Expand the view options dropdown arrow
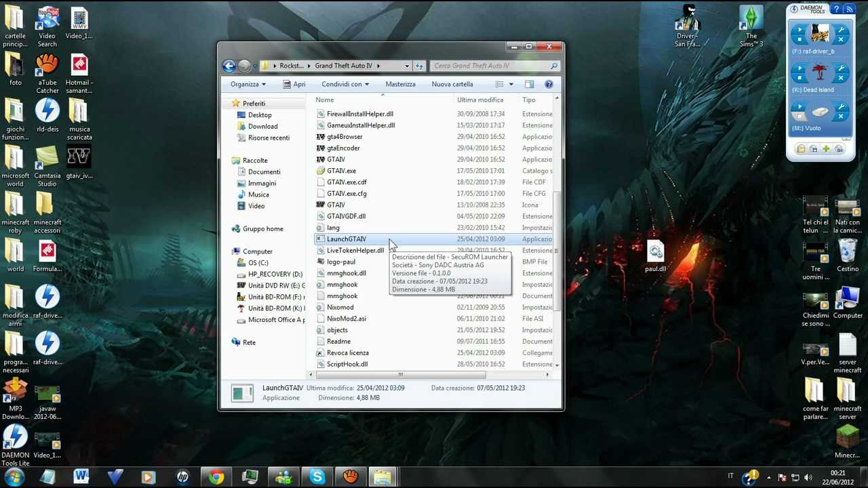The height and width of the screenshot is (488, 868). [511, 84]
